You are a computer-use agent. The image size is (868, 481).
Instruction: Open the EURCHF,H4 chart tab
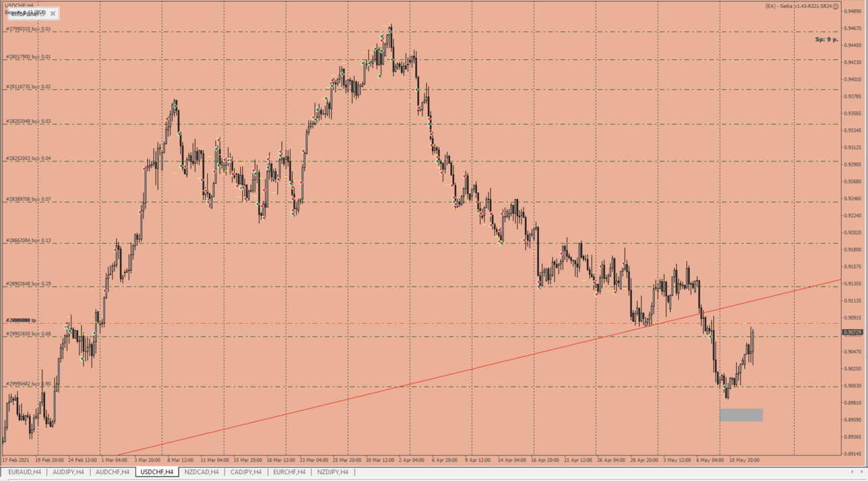pos(289,472)
